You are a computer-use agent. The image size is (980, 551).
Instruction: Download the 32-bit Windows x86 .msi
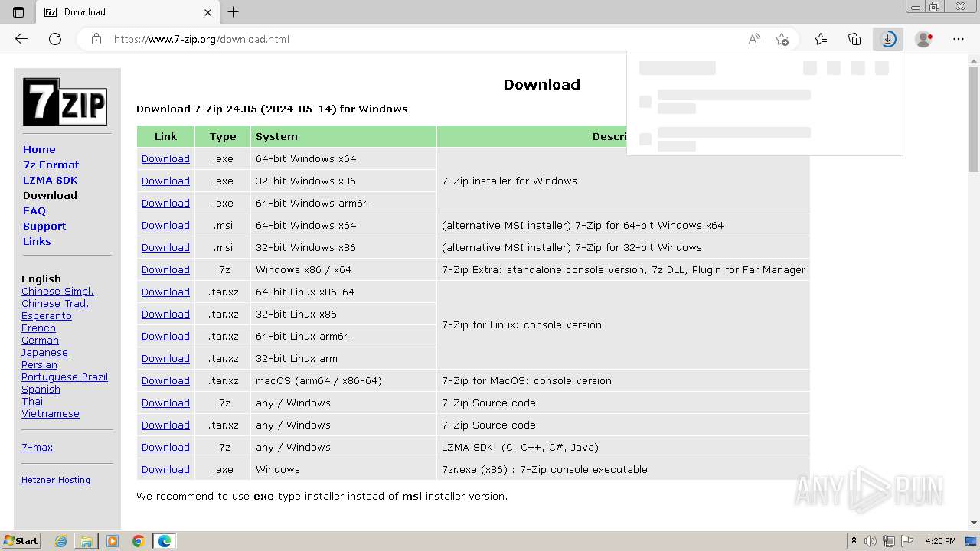(x=165, y=247)
